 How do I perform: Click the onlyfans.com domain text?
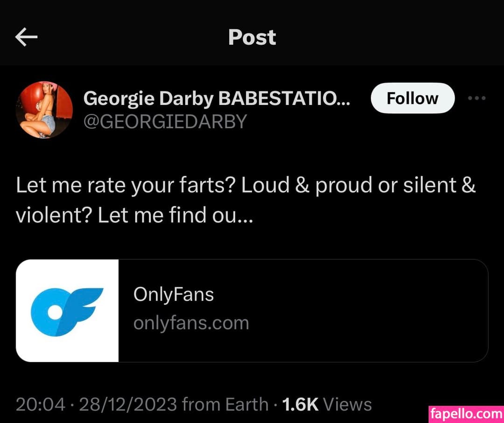[191, 323]
